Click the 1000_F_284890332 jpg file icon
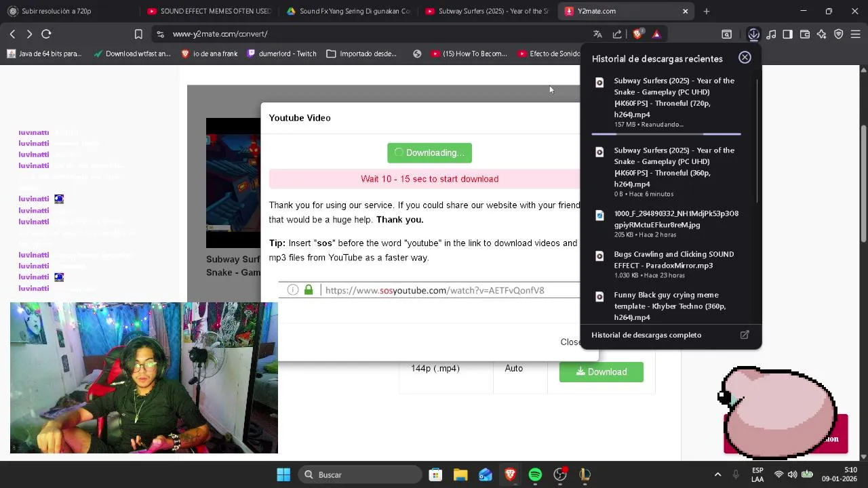 [x=599, y=216]
